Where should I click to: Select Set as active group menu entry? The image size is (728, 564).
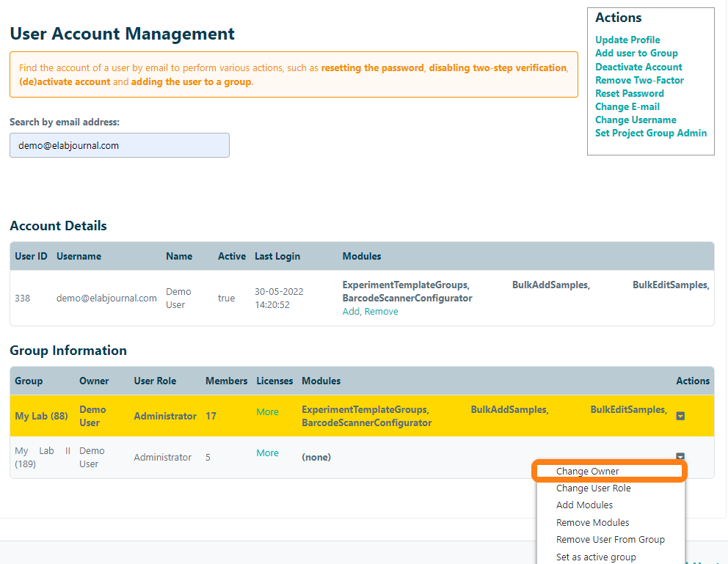point(596,557)
